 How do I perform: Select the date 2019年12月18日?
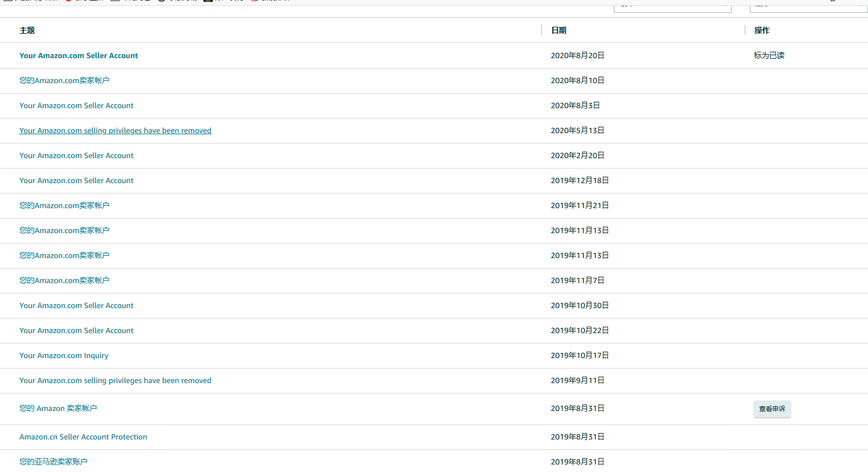[x=580, y=181]
